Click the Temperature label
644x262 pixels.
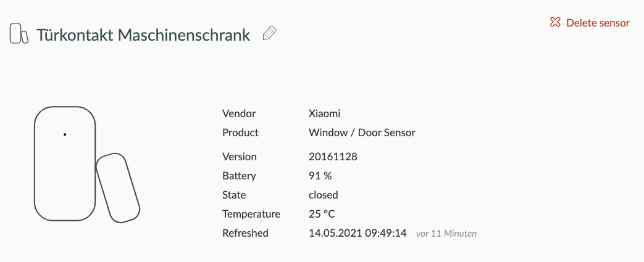(251, 214)
